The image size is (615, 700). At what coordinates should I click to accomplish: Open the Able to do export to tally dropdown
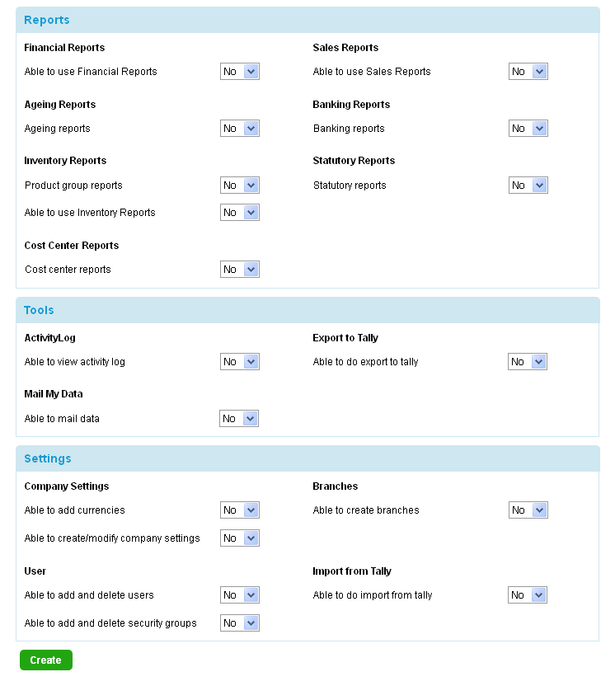click(528, 361)
